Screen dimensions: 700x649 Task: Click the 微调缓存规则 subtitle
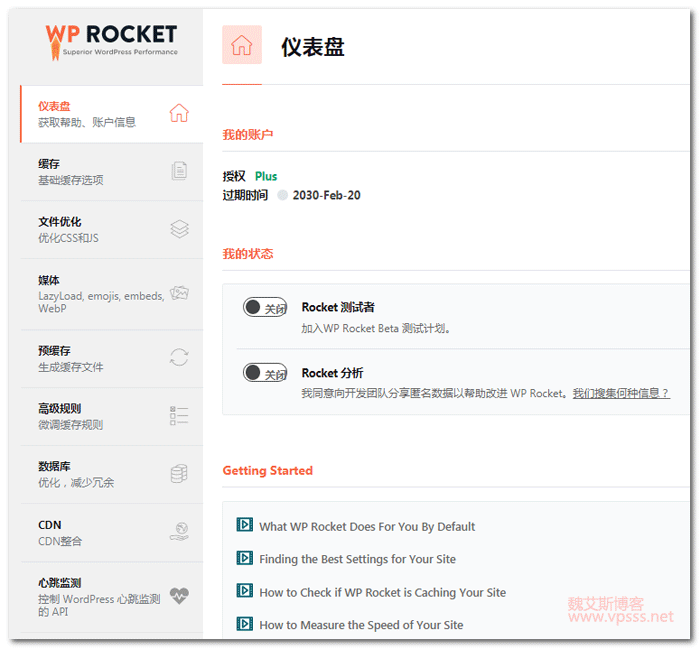pyautogui.click(x=71, y=424)
